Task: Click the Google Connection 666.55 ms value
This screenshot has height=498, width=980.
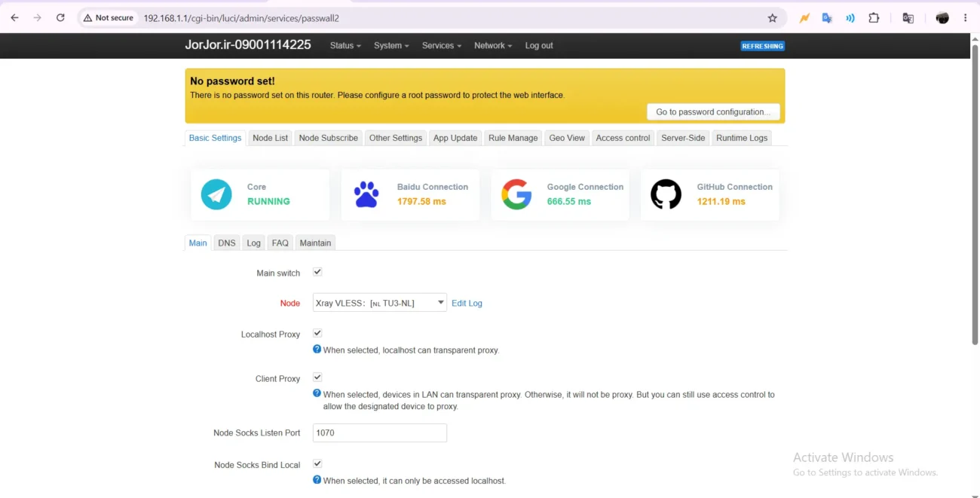Action: click(569, 201)
